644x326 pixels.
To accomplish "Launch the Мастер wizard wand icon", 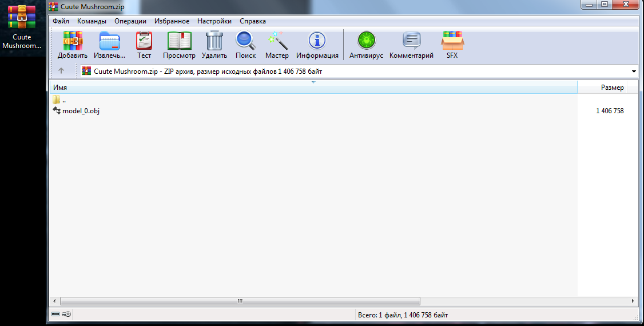I will click(277, 41).
